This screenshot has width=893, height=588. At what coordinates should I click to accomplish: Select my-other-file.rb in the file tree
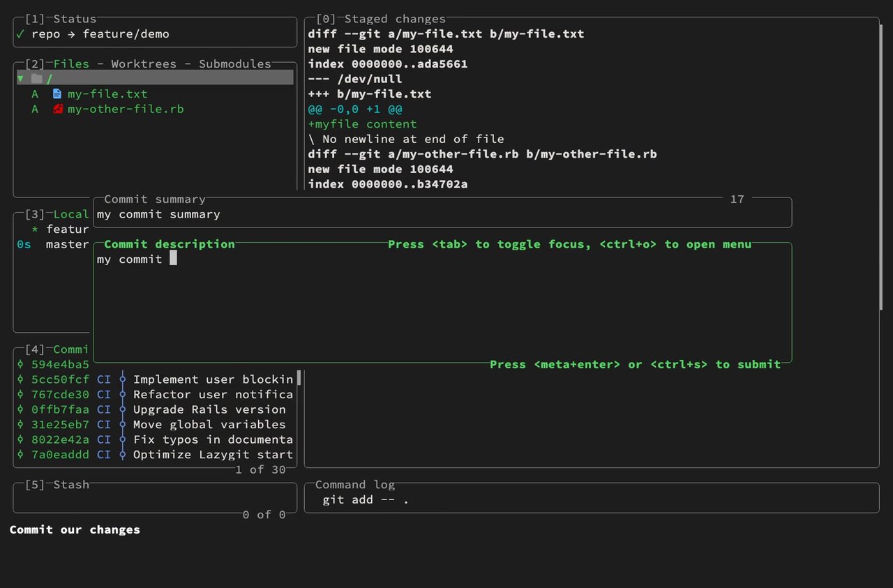pos(126,109)
